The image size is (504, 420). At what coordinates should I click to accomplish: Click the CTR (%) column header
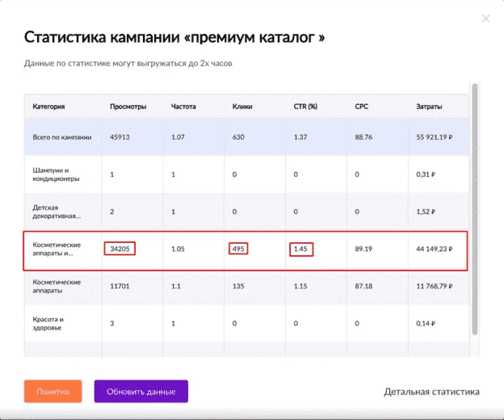click(x=305, y=107)
